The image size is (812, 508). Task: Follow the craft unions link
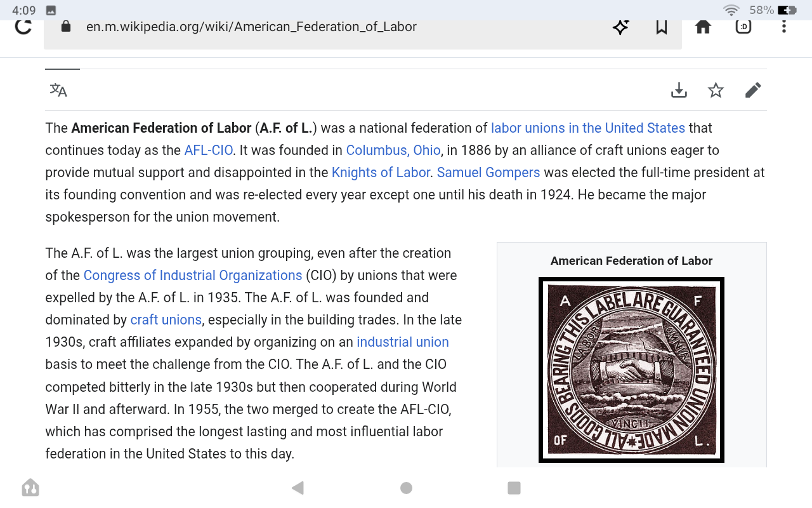pyautogui.click(x=166, y=319)
